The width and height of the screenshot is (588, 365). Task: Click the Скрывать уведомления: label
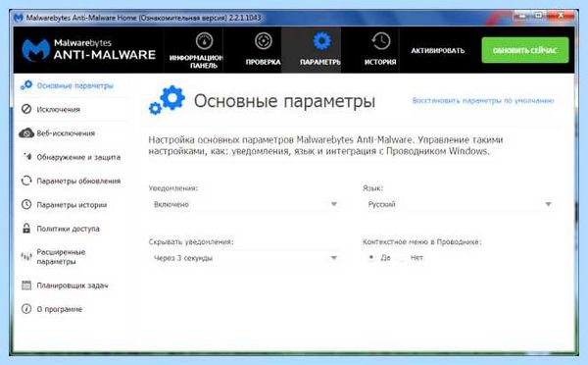[x=191, y=241]
